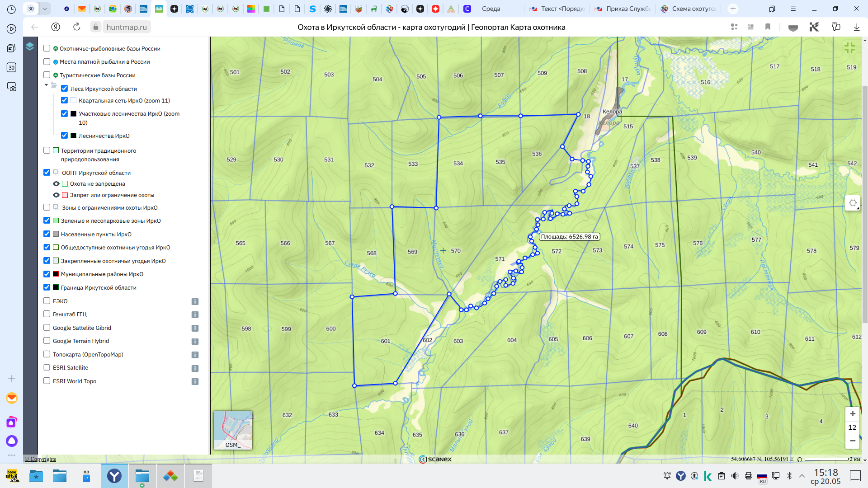Toggle fullscreen map with green arrows icon
Viewport: 868px width, 488px height.
tap(849, 48)
